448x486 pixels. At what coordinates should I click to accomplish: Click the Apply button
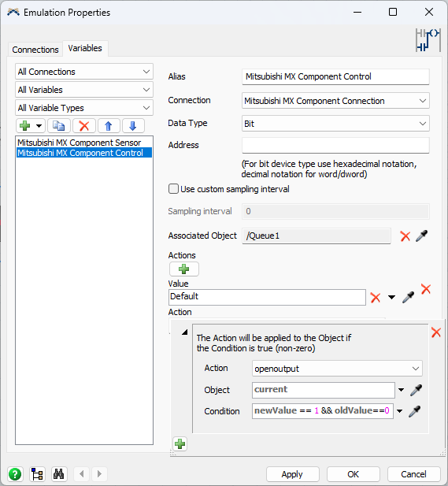click(x=292, y=474)
